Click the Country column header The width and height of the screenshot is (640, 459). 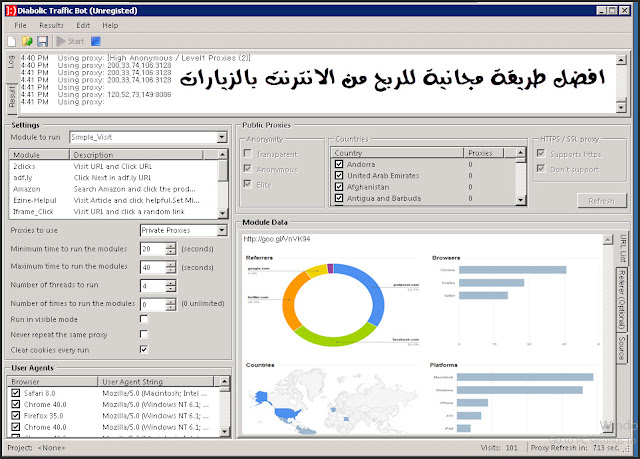(x=397, y=153)
